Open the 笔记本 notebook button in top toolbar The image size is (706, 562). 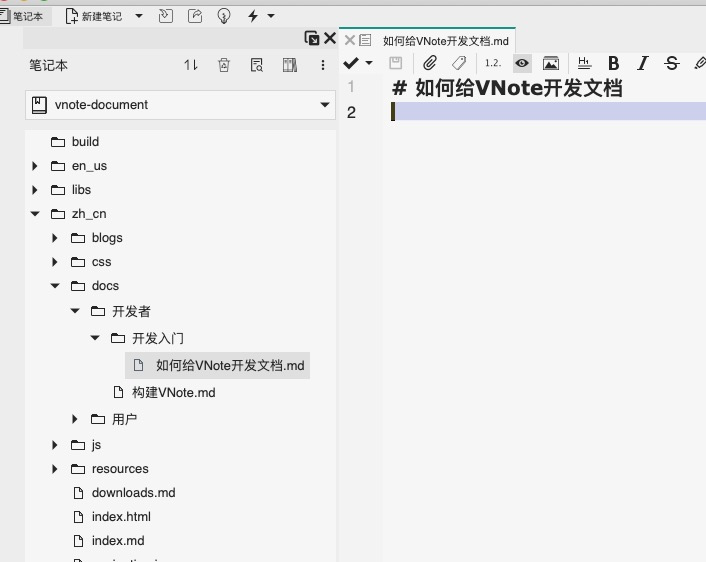[x=23, y=16]
